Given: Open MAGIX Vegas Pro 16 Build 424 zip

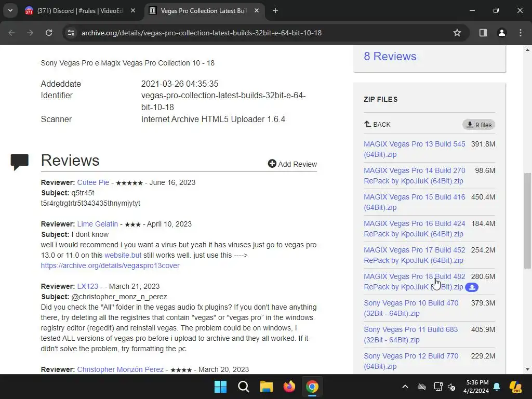Looking at the screenshot, I should 414,229.
